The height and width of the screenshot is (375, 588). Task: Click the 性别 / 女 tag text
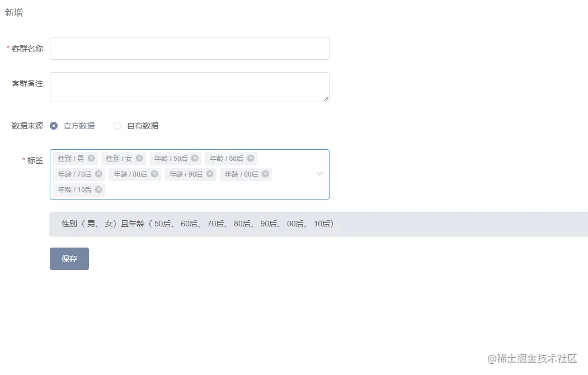[x=119, y=159]
